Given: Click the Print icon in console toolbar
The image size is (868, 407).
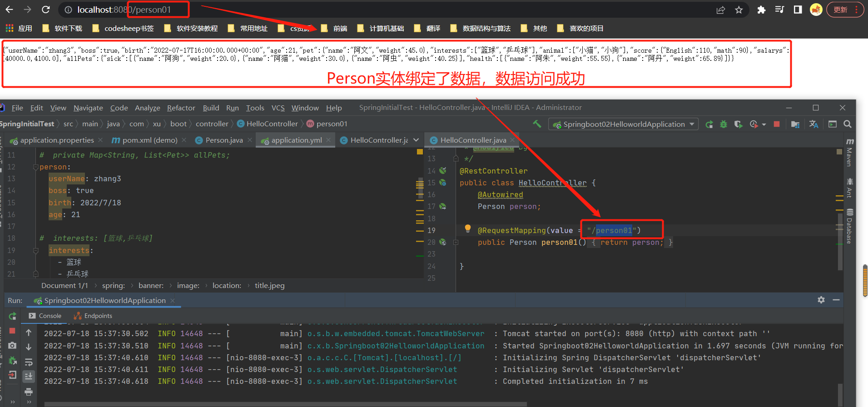Looking at the screenshot, I should (29, 392).
